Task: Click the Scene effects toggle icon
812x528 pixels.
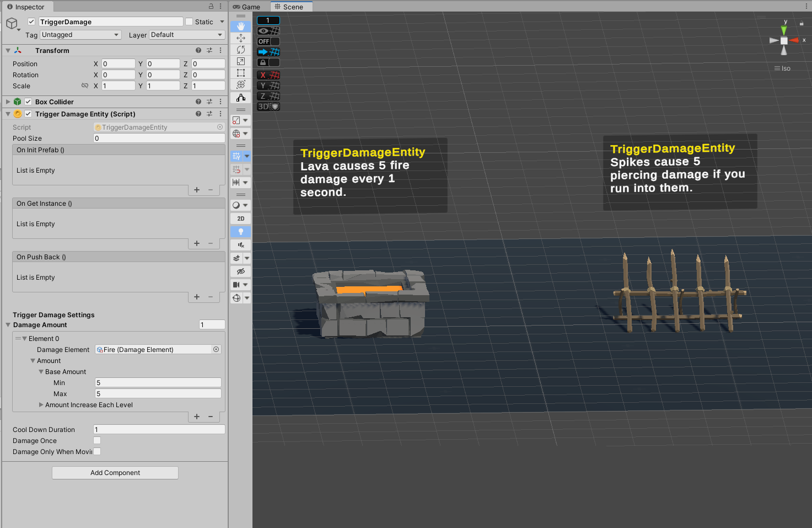Action: pos(236,258)
